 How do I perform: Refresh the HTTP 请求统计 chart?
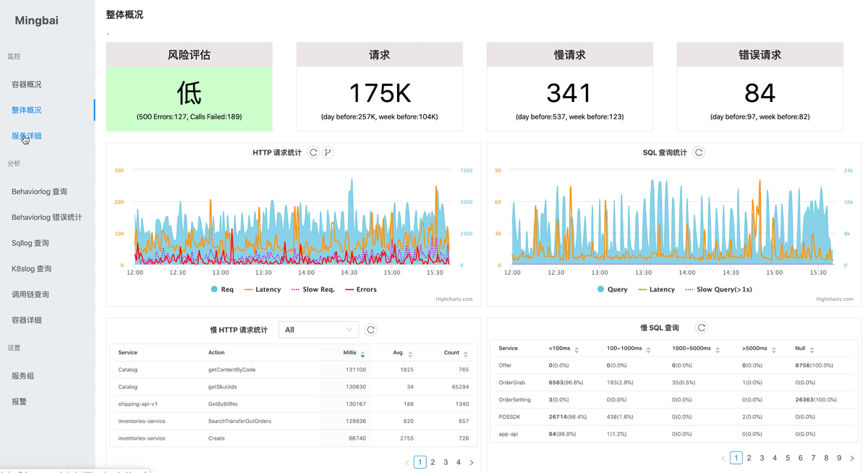coord(313,153)
